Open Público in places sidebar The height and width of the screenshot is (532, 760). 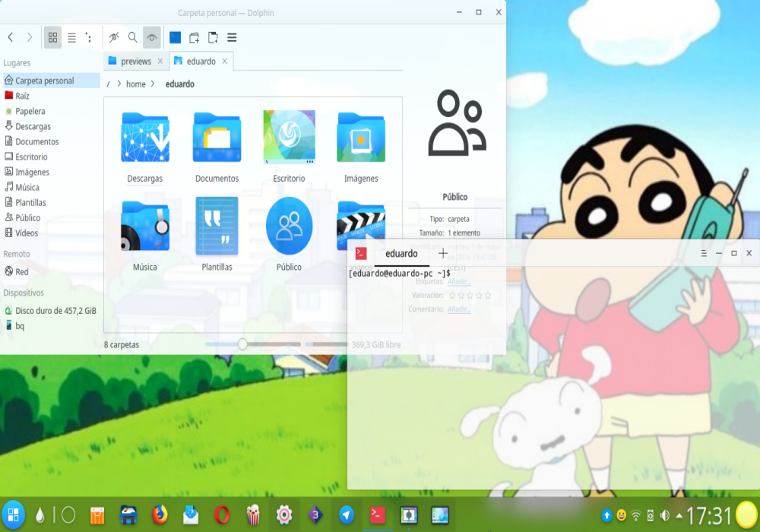click(51, 217)
